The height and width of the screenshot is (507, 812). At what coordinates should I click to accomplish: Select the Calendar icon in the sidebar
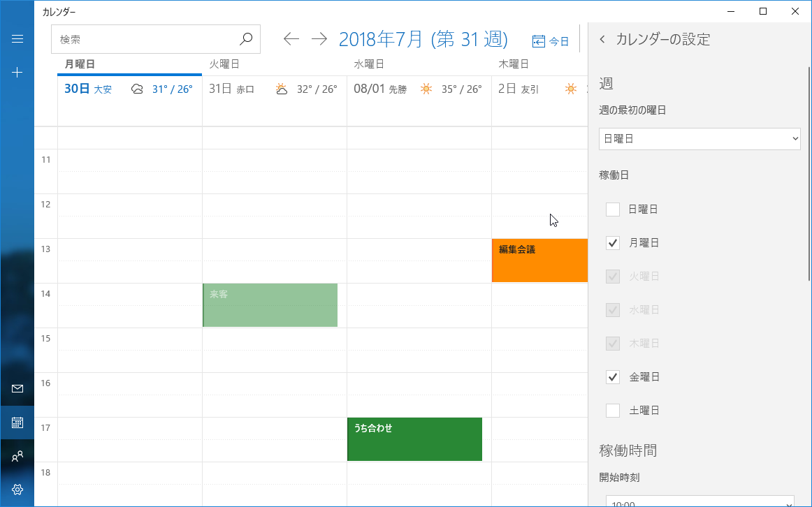click(17, 422)
